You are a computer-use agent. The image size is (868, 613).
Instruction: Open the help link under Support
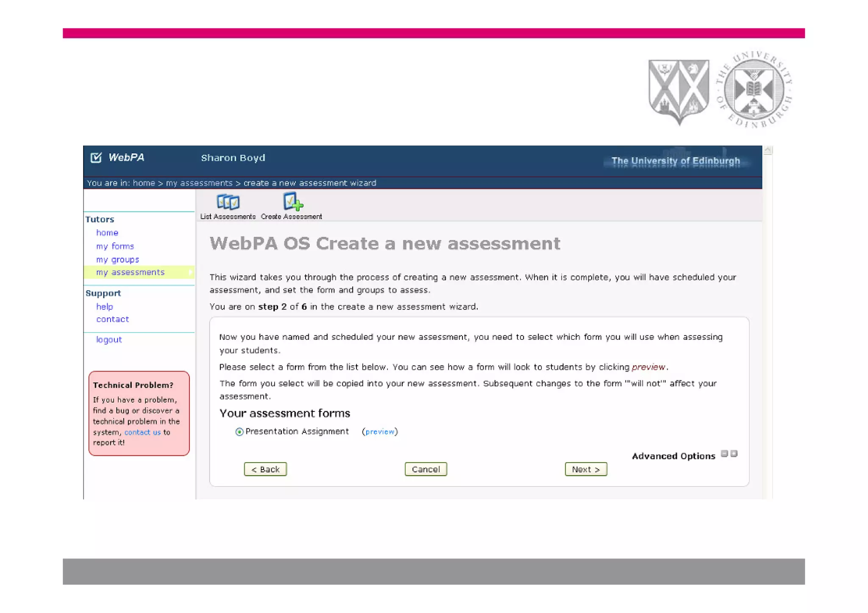point(104,306)
